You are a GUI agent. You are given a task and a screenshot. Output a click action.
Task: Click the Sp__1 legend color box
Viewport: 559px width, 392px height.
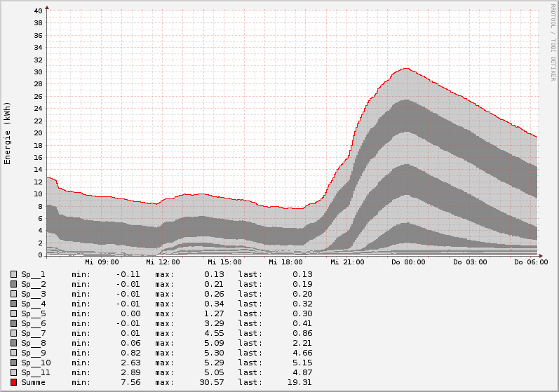click(13, 274)
